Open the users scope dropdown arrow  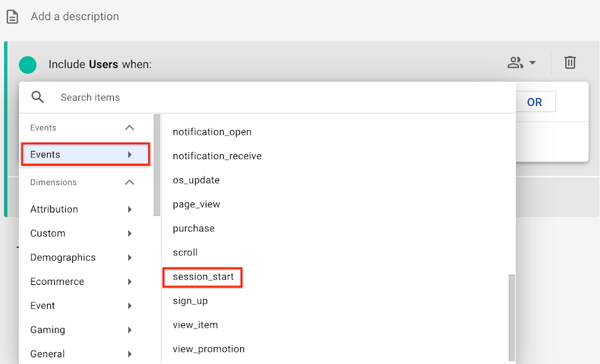pyautogui.click(x=532, y=63)
